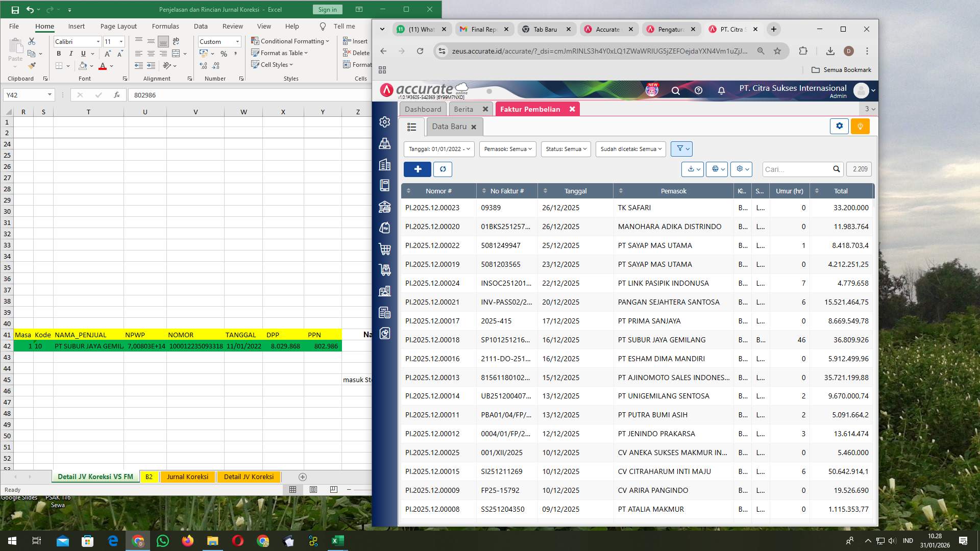Select the Jurnal Koreksi sheet tab
980x551 pixels.
click(187, 477)
